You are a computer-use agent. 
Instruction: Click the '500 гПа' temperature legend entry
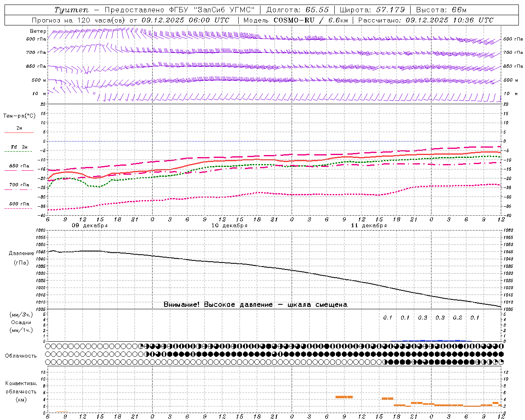pos(19,204)
